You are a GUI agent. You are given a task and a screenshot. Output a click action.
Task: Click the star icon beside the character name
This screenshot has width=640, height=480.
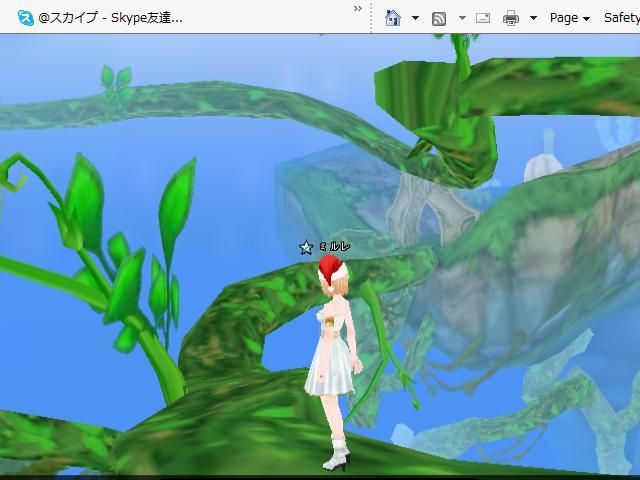pos(306,247)
